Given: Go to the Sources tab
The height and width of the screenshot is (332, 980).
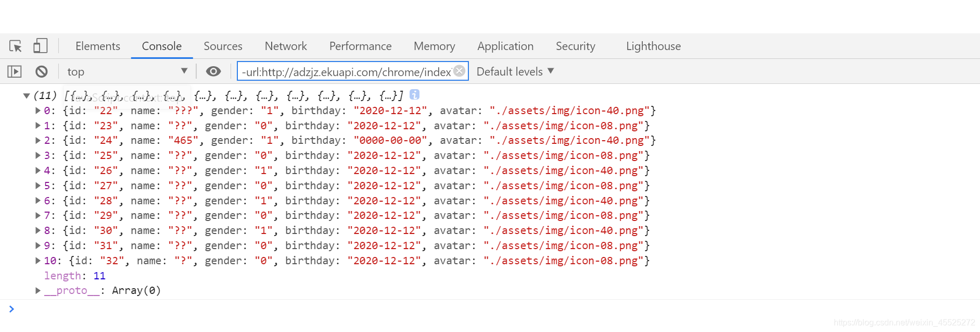Looking at the screenshot, I should click(223, 46).
